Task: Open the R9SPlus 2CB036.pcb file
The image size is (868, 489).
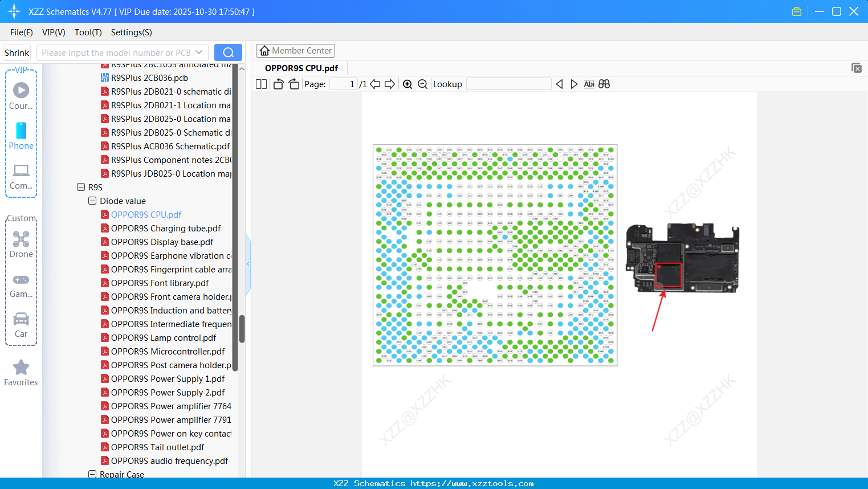Action: (x=149, y=78)
